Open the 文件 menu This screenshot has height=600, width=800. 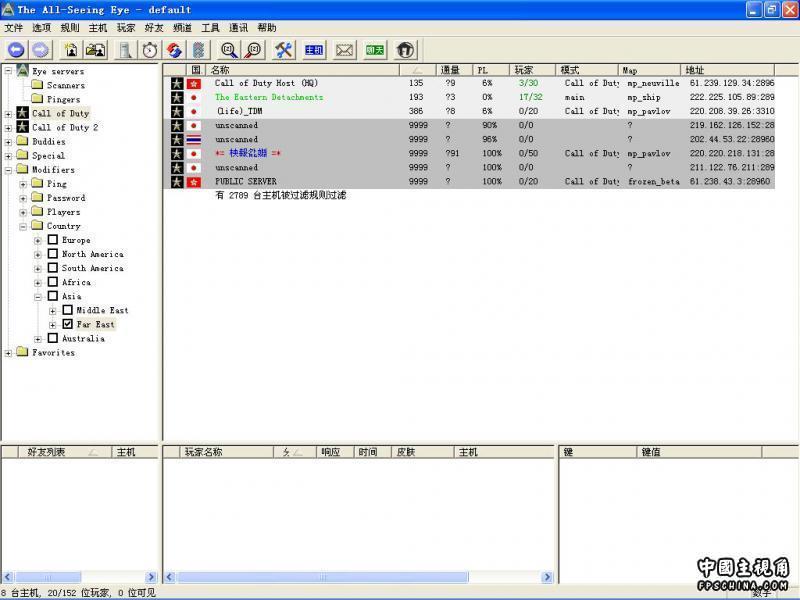click(x=14, y=28)
